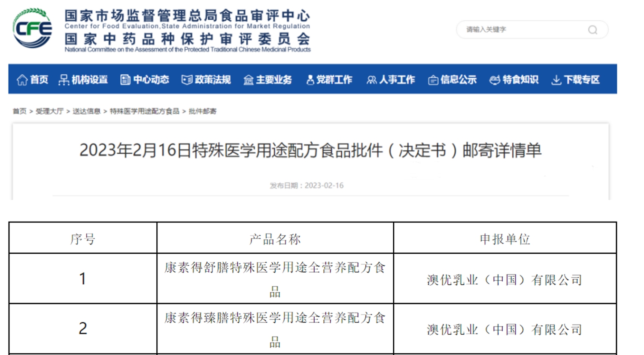Click the 首页 breadcrumb link
The height and width of the screenshot is (355, 644).
click(19, 111)
